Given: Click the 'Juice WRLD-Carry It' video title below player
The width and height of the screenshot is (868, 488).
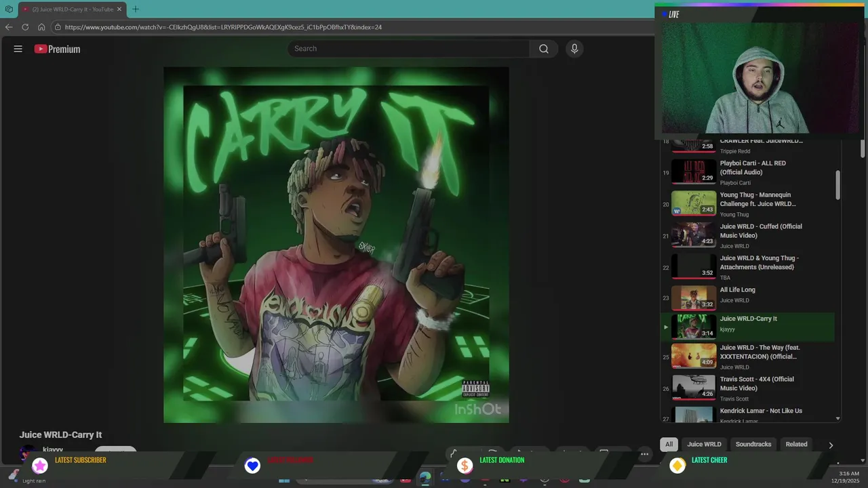Looking at the screenshot, I should pyautogui.click(x=60, y=435).
